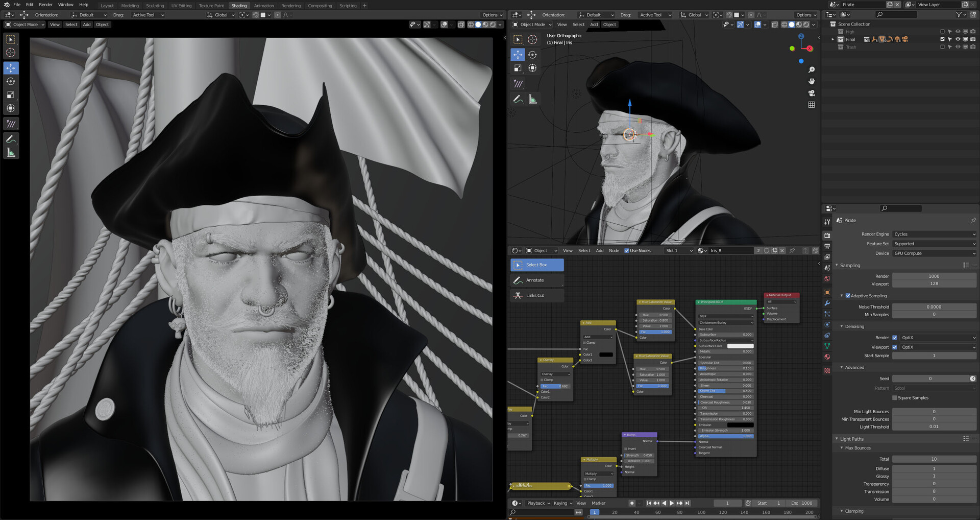The height and width of the screenshot is (520, 980).
Task: Click the Links Cut tool
Action: [x=537, y=295]
